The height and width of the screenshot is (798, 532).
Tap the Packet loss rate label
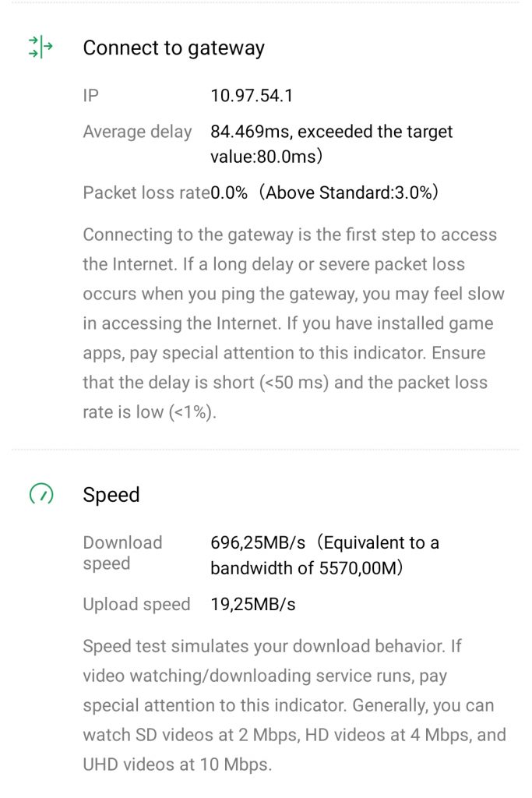[x=146, y=192]
